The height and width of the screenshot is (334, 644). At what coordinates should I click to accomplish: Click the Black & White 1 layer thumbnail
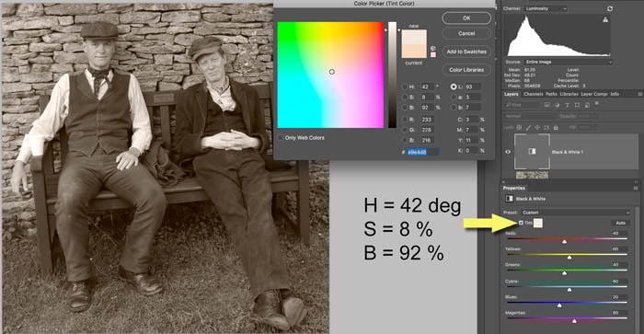pyautogui.click(x=532, y=152)
